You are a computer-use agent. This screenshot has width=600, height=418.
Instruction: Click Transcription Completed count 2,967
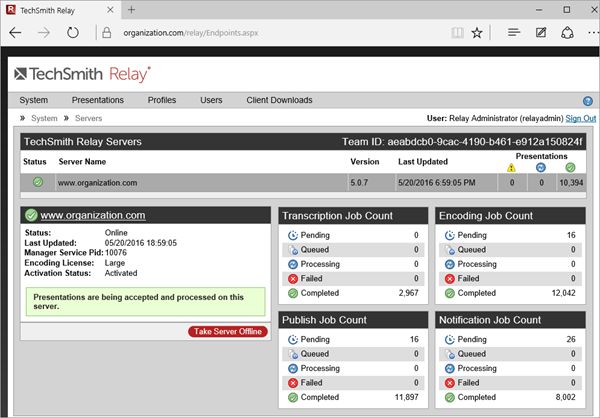point(408,293)
